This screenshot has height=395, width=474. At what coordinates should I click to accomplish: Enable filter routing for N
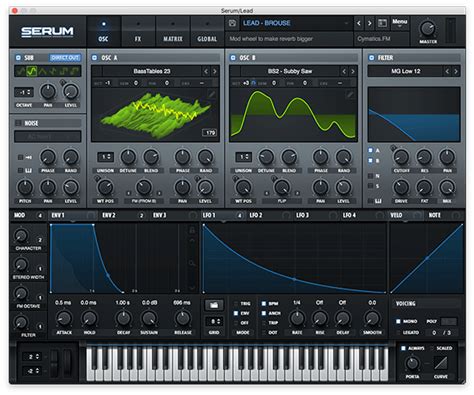[x=370, y=176]
